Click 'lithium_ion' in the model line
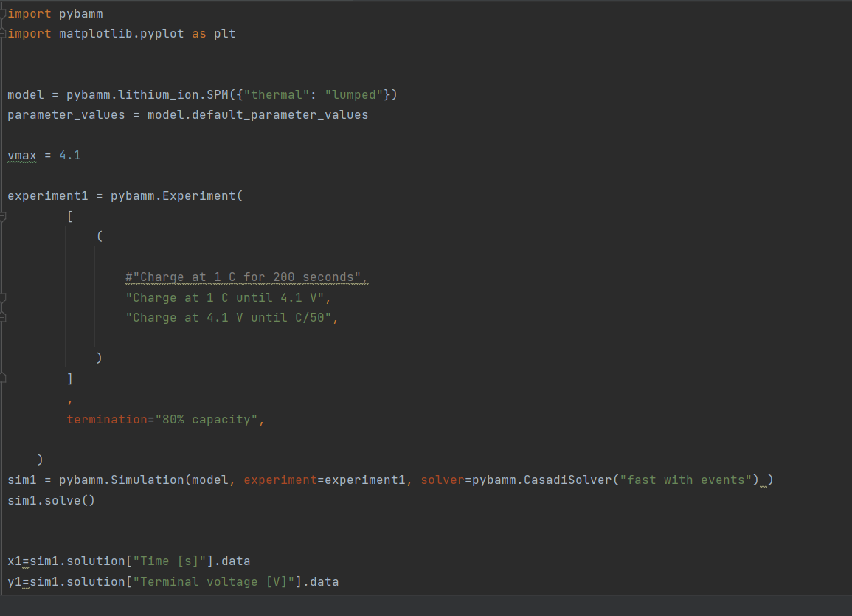The height and width of the screenshot is (616, 852). pyautogui.click(x=159, y=95)
